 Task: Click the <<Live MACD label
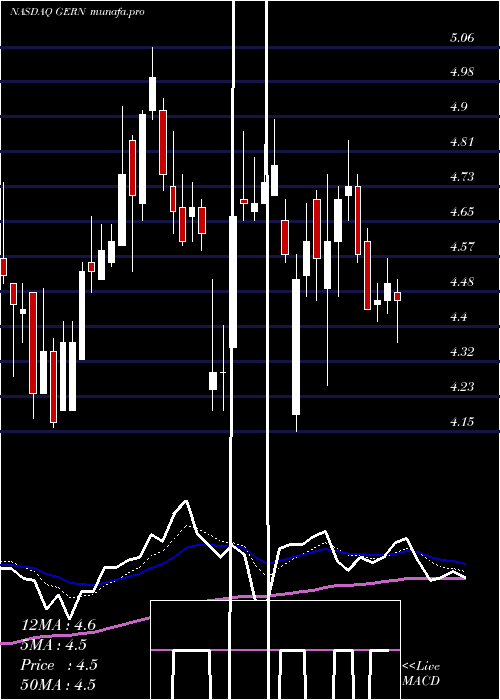(421, 674)
